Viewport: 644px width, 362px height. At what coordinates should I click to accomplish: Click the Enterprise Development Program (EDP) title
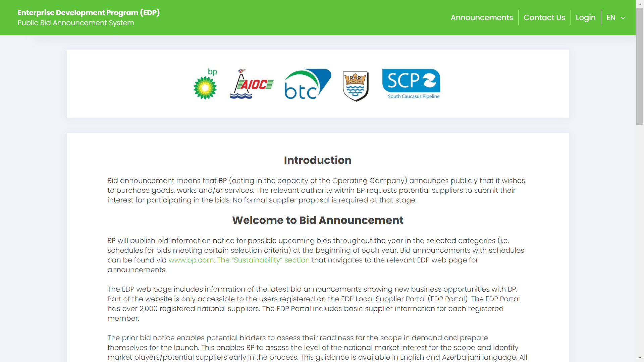point(89,12)
